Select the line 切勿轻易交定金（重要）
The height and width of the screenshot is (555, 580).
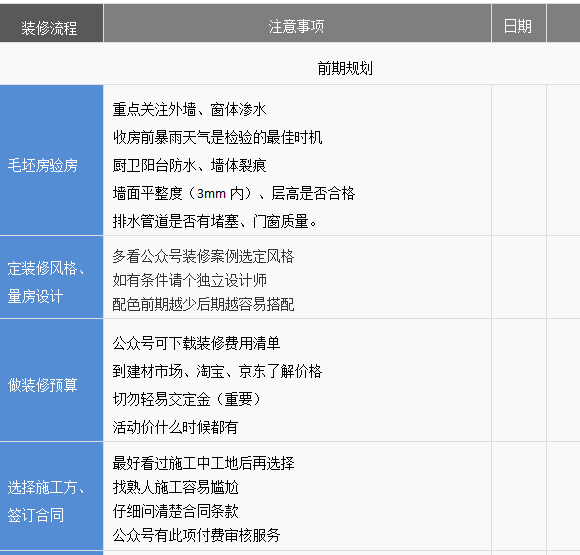tap(187, 399)
